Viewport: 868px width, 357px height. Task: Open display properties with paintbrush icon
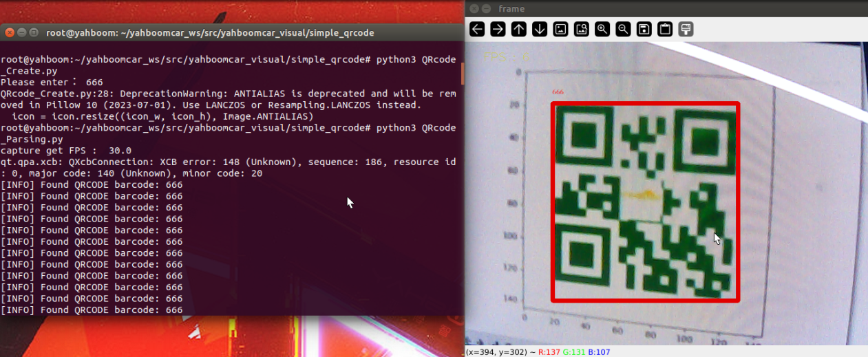(686, 29)
